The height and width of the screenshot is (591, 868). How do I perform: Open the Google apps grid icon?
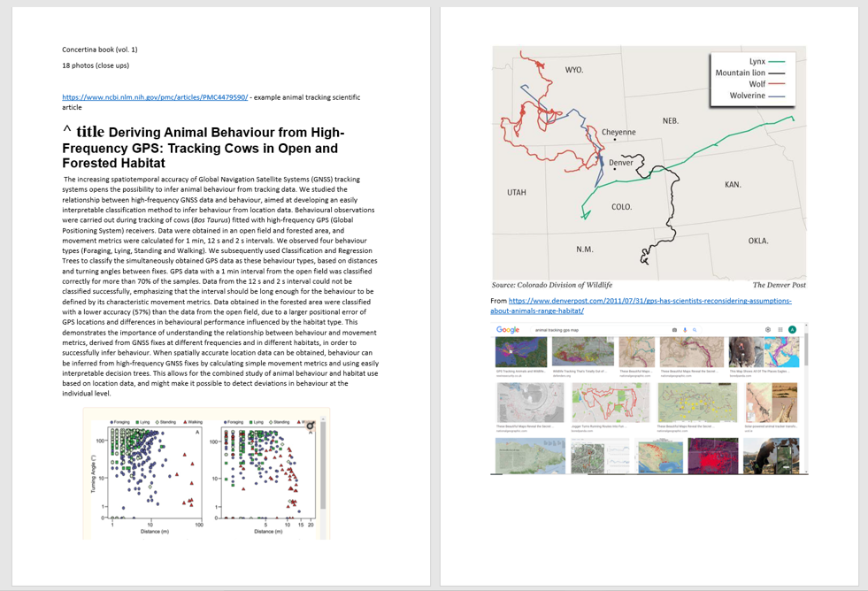(x=780, y=330)
